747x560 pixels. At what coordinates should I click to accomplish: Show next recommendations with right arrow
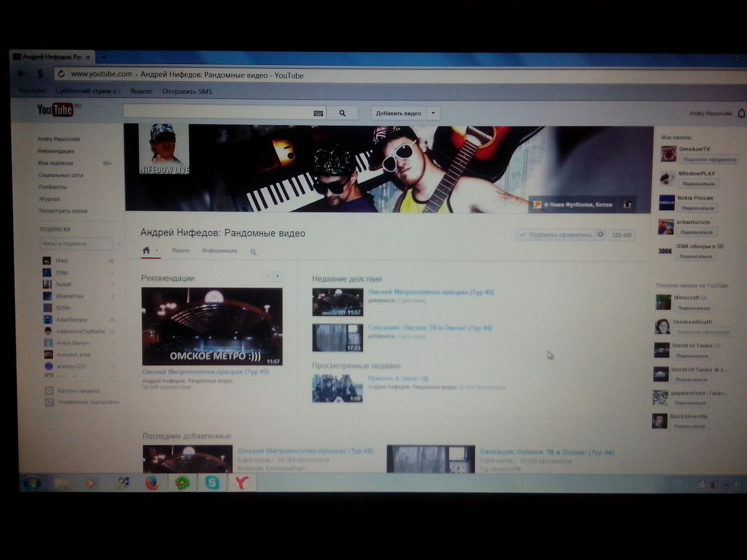(277, 276)
